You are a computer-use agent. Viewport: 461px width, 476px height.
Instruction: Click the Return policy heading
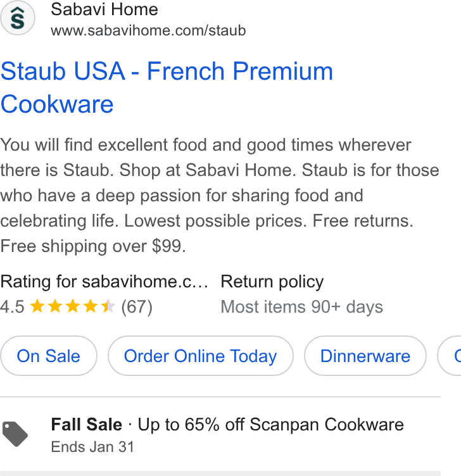(272, 282)
